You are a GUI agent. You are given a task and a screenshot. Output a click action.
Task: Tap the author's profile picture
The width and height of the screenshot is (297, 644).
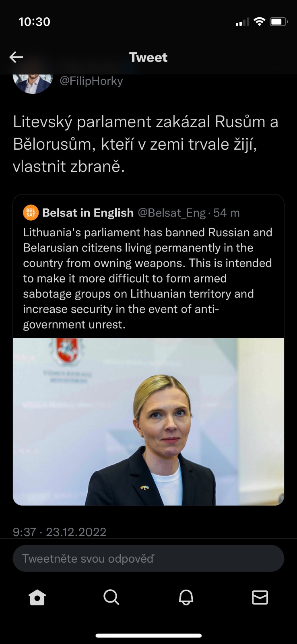33,83
